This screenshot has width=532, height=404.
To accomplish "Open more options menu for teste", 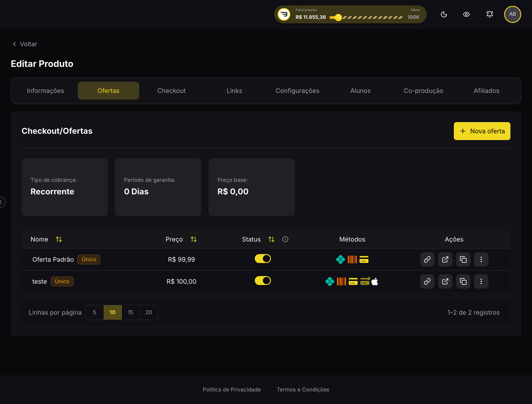I will [481, 281].
